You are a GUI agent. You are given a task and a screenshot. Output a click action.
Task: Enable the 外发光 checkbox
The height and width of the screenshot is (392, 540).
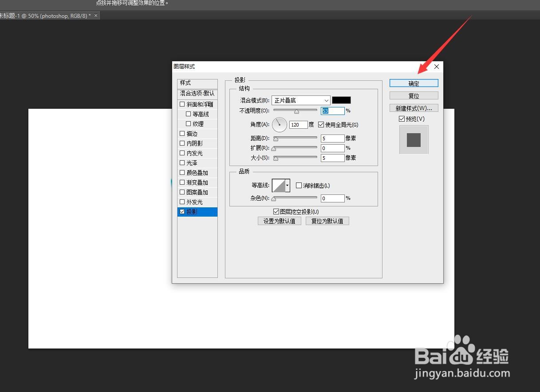coord(182,202)
